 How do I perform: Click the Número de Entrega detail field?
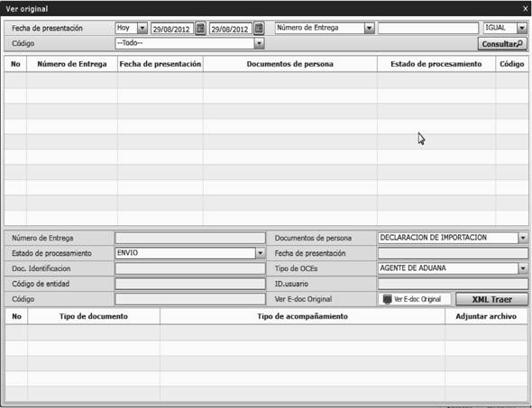(x=190, y=238)
